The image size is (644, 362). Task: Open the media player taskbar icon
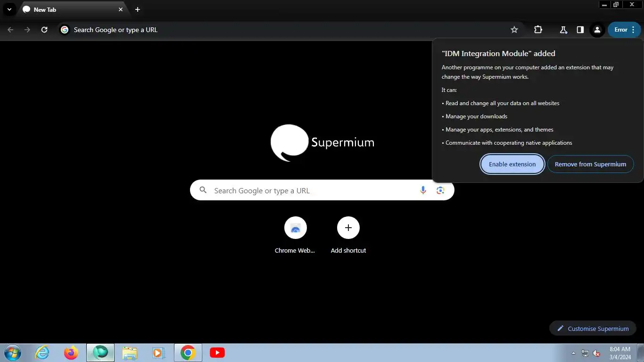[158, 353]
